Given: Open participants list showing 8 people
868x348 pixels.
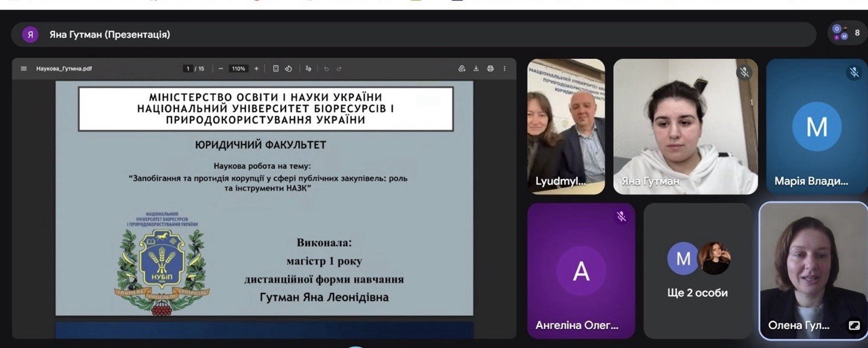Looking at the screenshot, I should [x=846, y=33].
